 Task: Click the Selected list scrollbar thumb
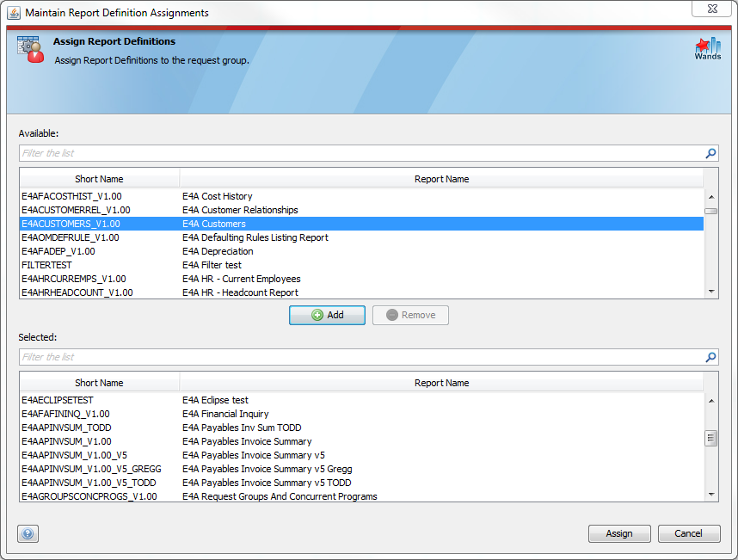[711, 439]
